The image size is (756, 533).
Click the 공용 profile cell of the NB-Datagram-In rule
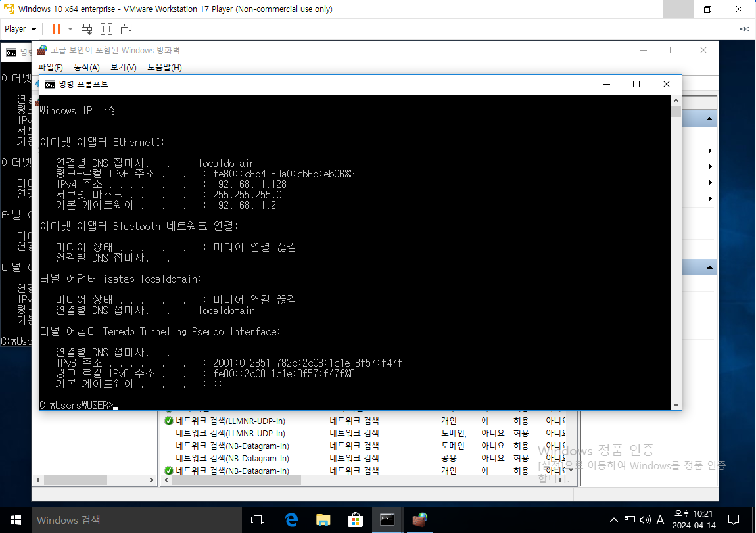point(448,458)
